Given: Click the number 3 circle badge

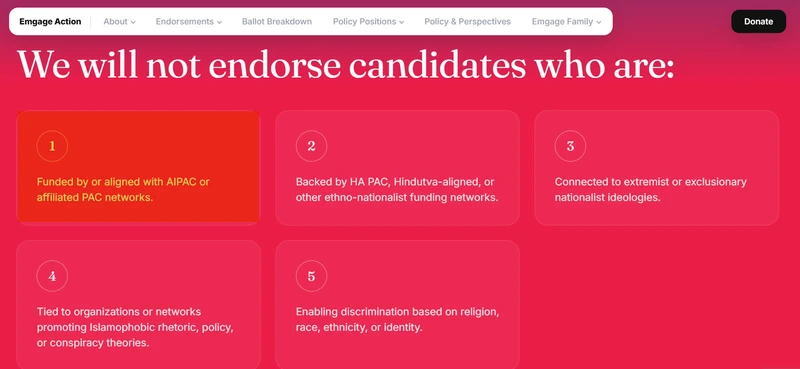Looking at the screenshot, I should [x=570, y=146].
